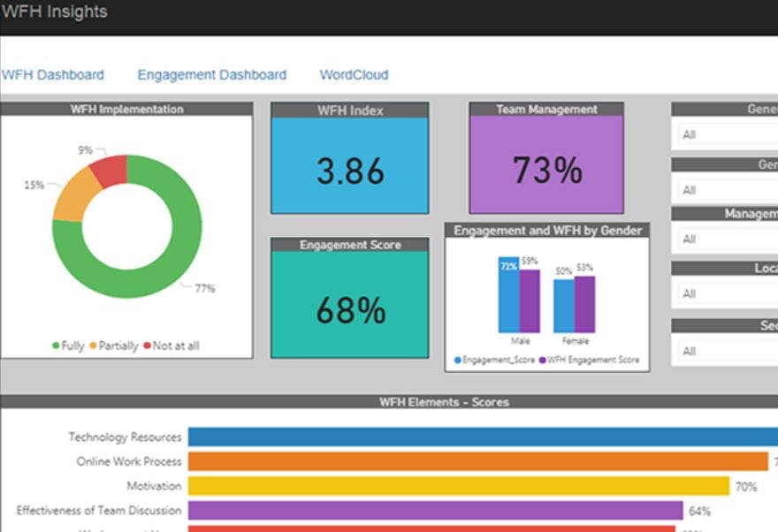Select the blue Technology Resources bar
Viewport: 778px width, 532px height.
[483, 437]
